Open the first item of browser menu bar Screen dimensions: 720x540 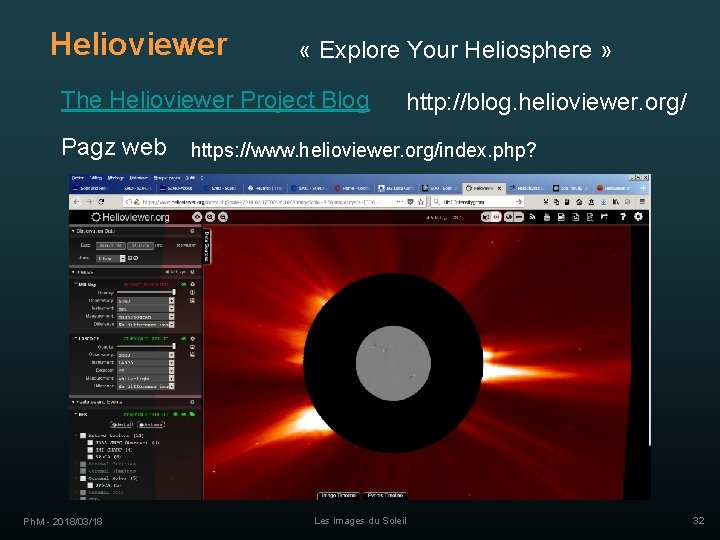tap(78, 178)
